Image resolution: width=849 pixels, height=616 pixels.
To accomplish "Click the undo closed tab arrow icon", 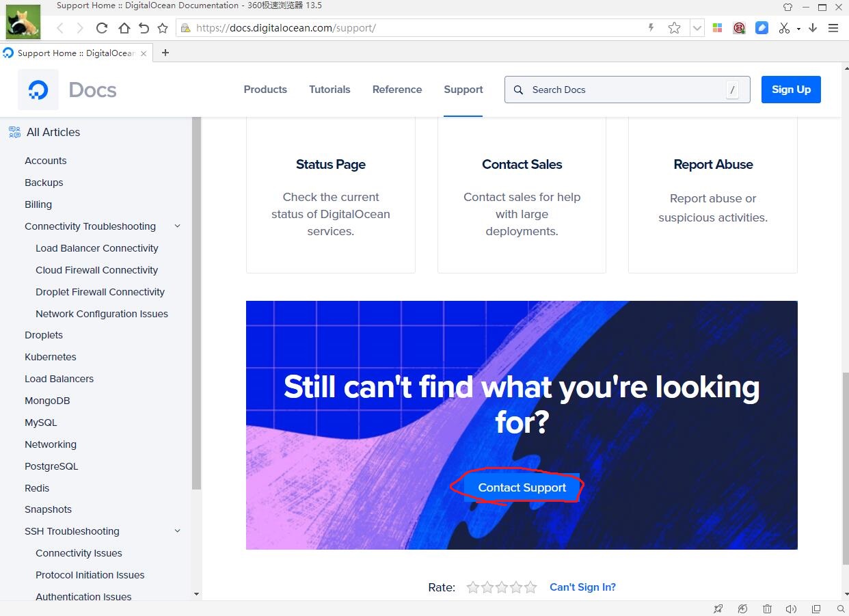I will tap(143, 28).
